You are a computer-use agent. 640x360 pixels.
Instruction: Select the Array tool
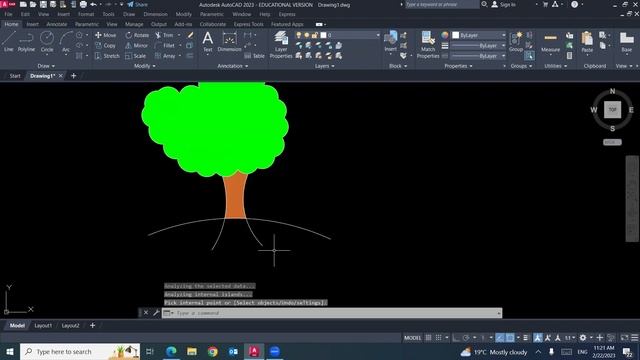[165, 56]
